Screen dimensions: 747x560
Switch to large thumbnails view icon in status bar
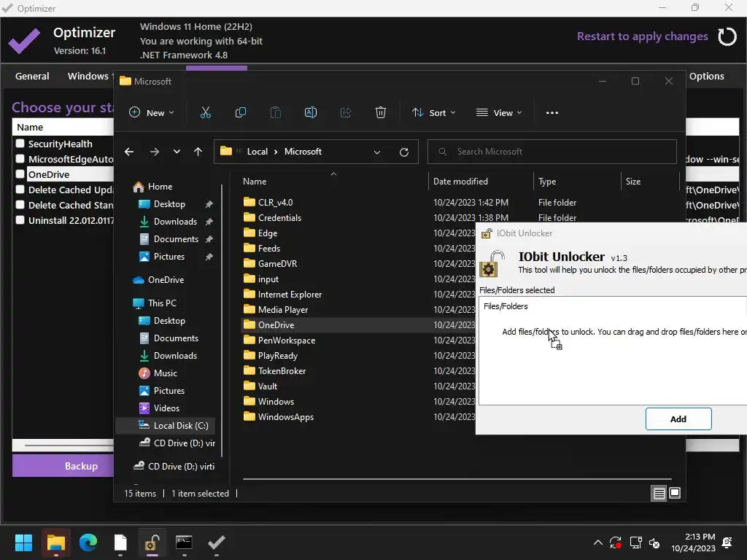pos(675,494)
